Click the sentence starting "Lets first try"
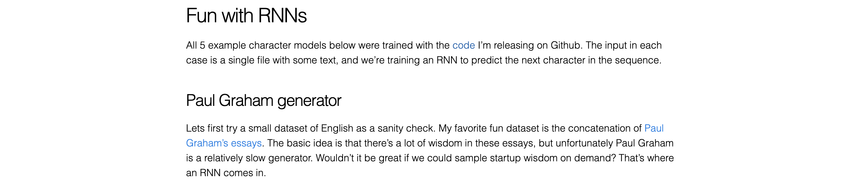 [x=310, y=128]
